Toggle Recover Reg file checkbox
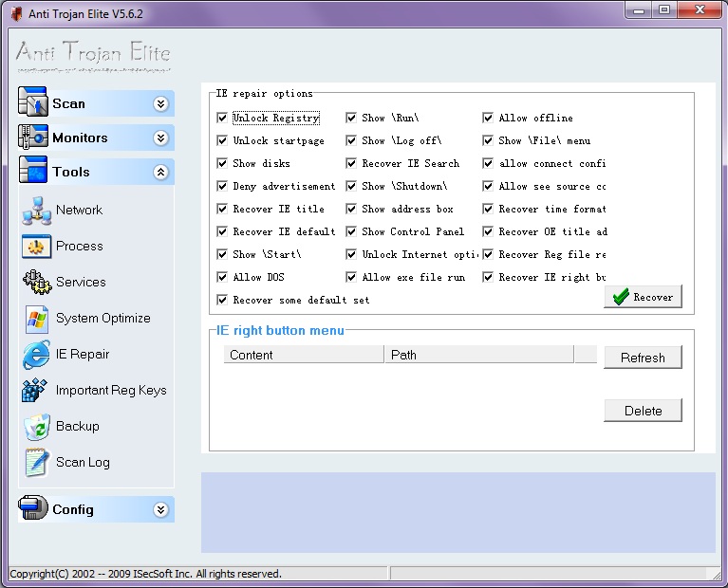728x588 pixels. click(x=488, y=254)
